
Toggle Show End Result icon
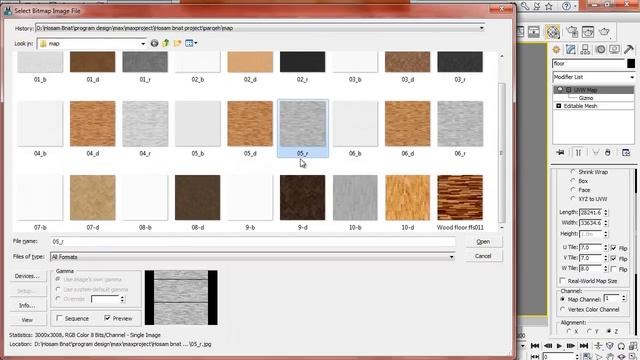(x=578, y=152)
